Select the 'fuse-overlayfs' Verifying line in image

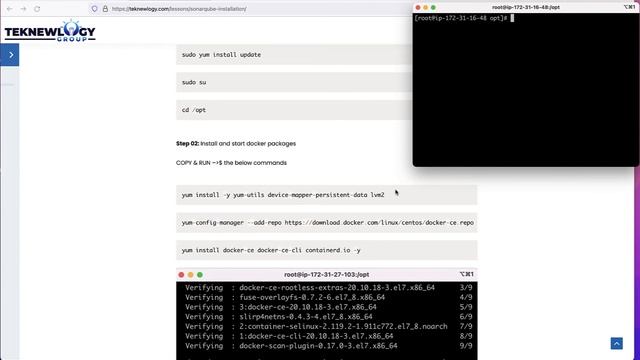click(x=329, y=298)
